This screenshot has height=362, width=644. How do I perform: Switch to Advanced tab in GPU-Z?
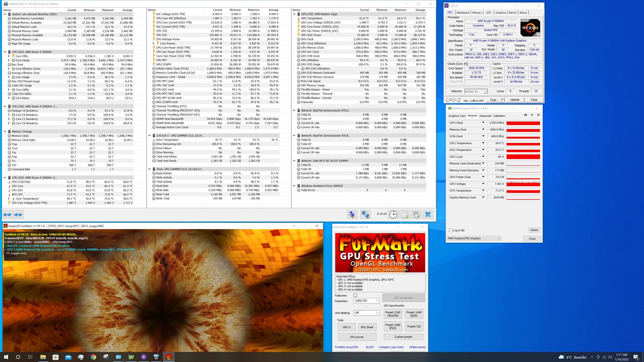click(485, 116)
